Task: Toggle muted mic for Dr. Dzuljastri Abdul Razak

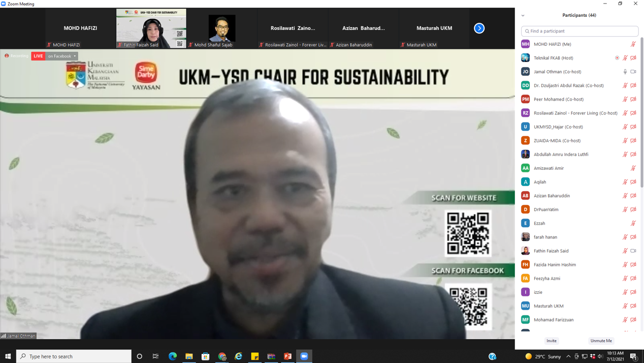Action: tap(625, 85)
